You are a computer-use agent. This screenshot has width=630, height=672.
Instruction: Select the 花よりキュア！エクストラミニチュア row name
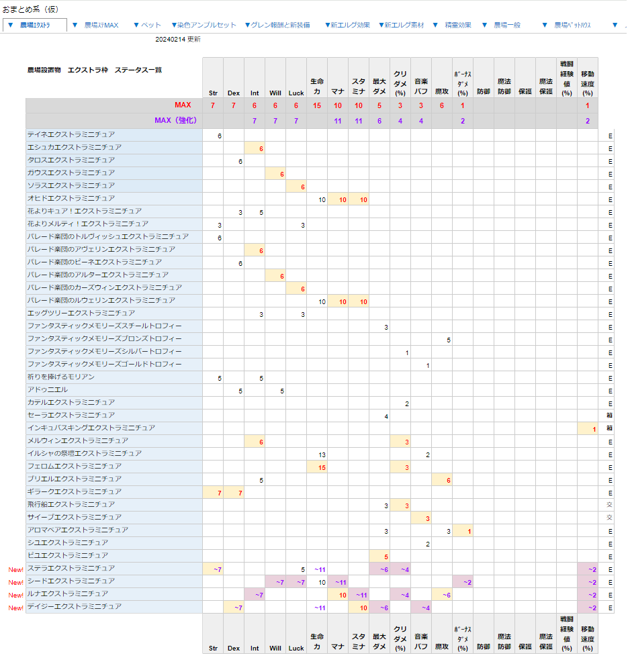tap(85, 211)
